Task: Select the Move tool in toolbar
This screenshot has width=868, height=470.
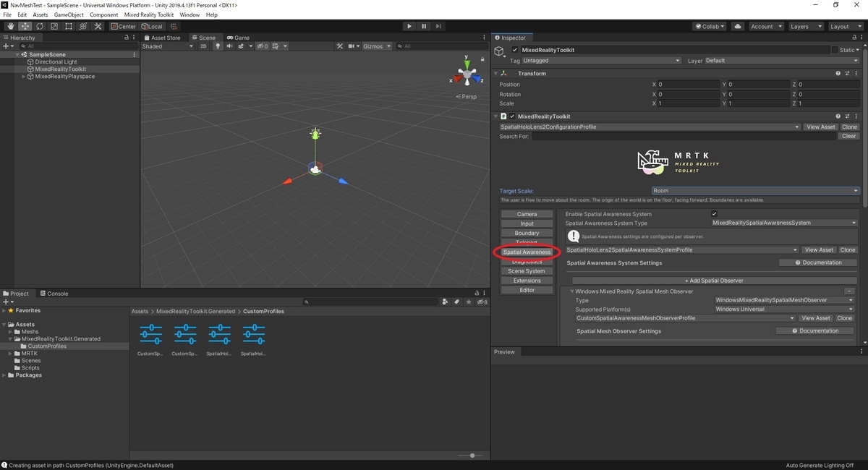Action: coord(25,26)
